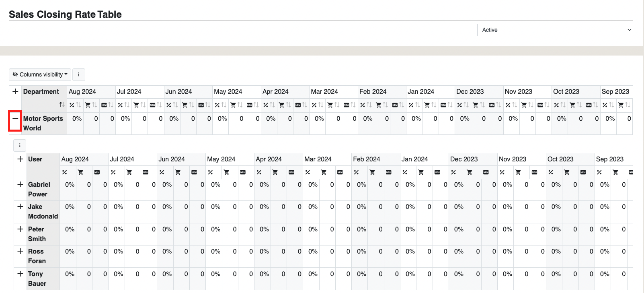Viewport: 644px width, 293px height.
Task: Sort Department column with arrows icon
Action: tap(62, 105)
